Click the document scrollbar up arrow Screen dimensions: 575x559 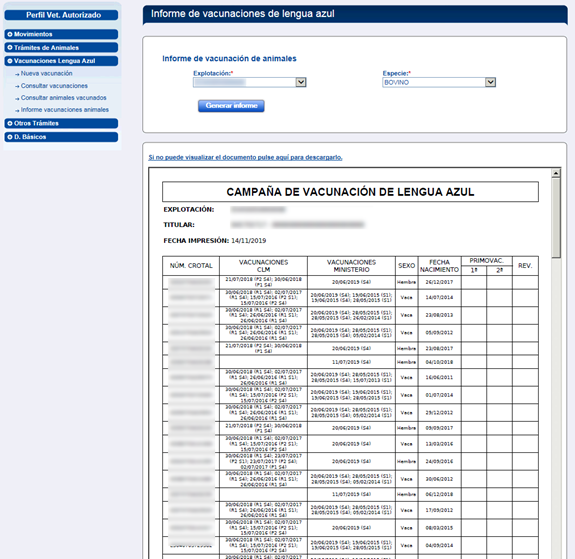(556, 173)
